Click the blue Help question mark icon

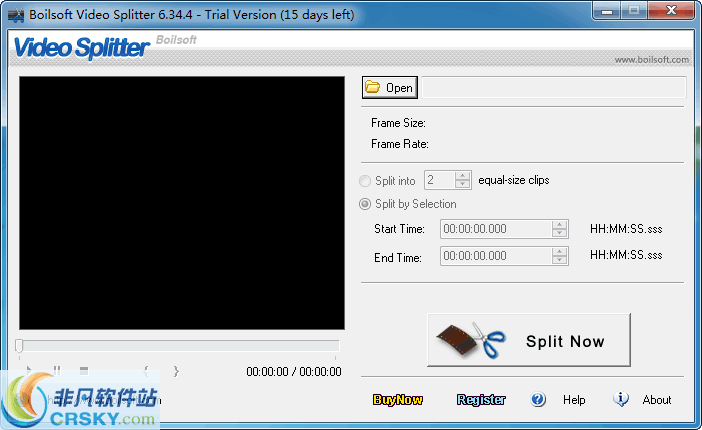point(538,399)
